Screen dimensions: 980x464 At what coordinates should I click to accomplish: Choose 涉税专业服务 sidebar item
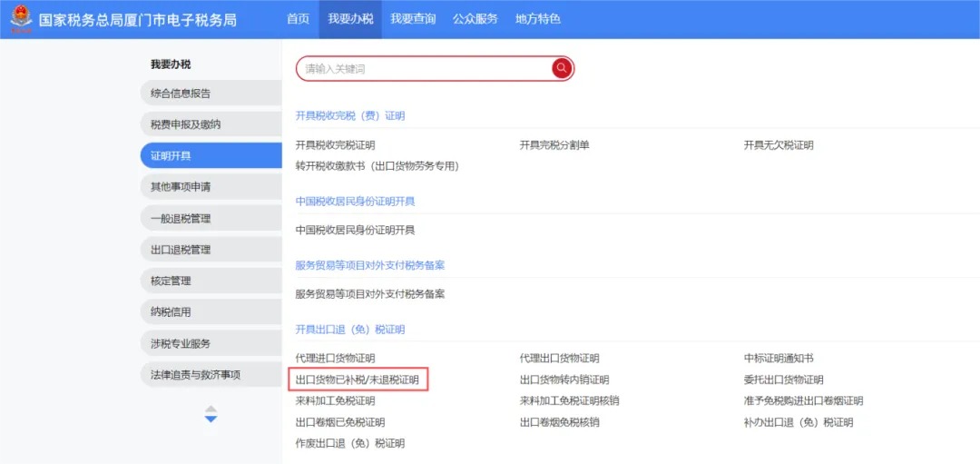(211, 343)
